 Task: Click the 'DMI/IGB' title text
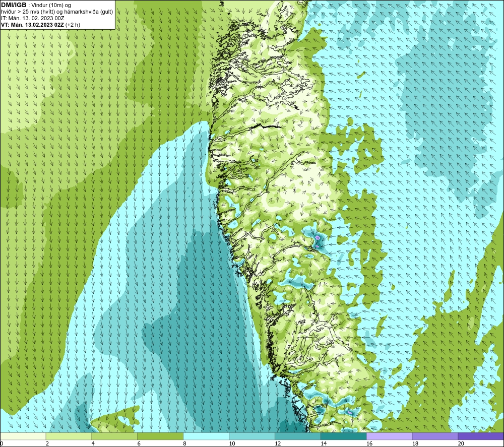coord(14,5)
